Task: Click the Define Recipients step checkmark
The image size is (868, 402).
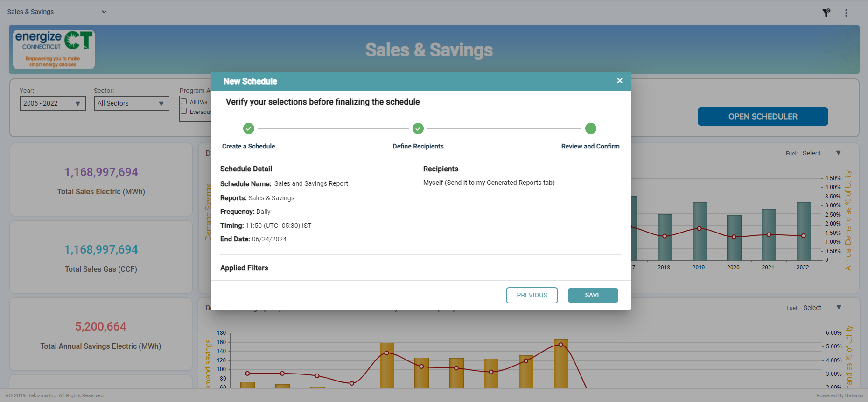Action: (x=418, y=128)
